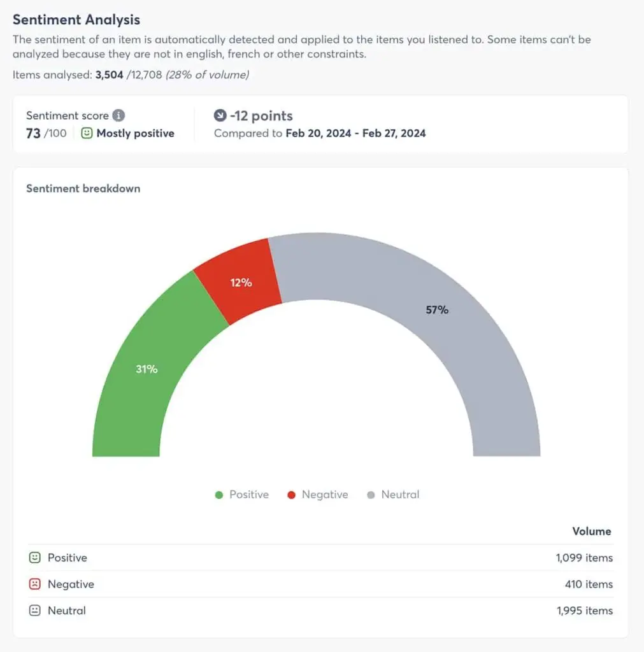Screen dimensions: 644x652
Task: Click the green 31% gauge segment
Action: [147, 369]
